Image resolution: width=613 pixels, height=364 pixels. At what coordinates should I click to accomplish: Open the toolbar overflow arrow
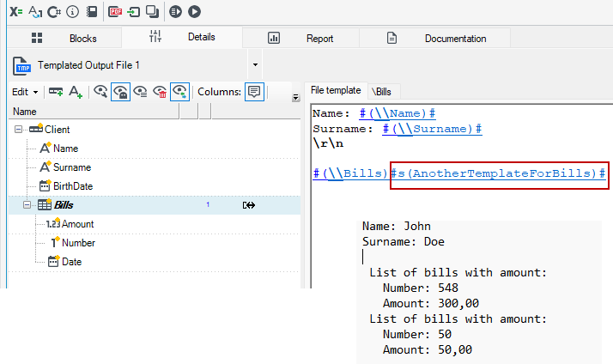tap(296, 97)
